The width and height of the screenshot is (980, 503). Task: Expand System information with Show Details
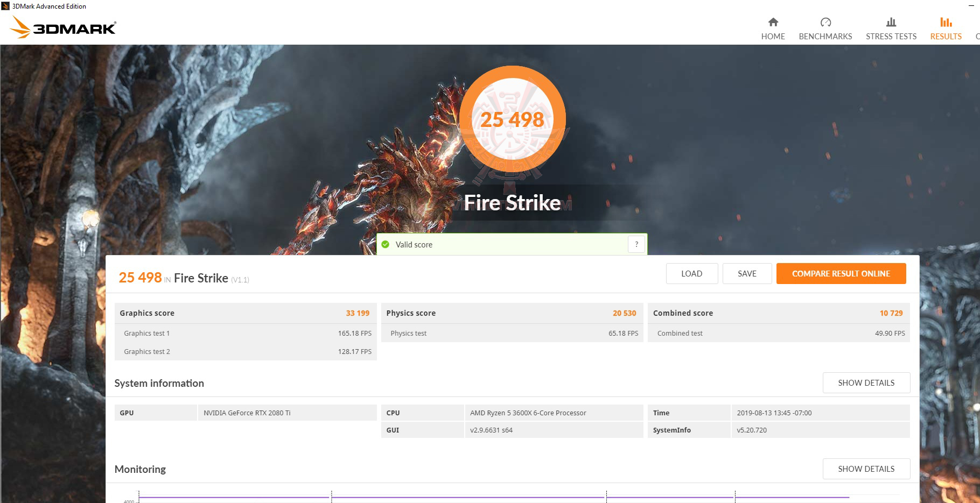866,382
